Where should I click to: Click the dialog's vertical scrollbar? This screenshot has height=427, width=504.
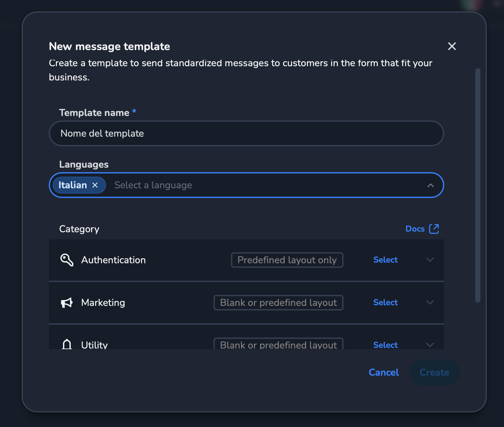(x=478, y=185)
